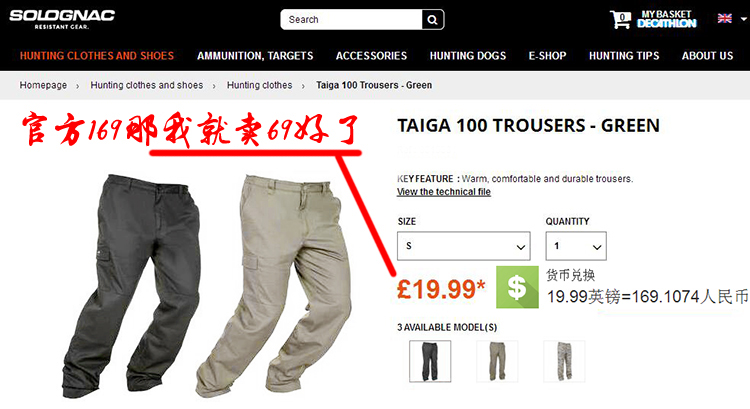This screenshot has width=750, height=409.
Task: Open Hunting Clothes and Shoes menu
Action: [x=97, y=56]
